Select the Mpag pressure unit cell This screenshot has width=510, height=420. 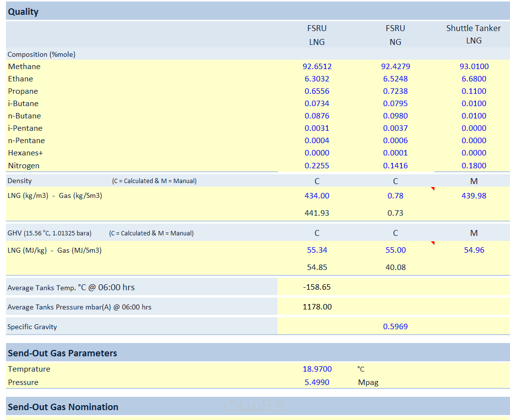pyautogui.click(x=368, y=382)
